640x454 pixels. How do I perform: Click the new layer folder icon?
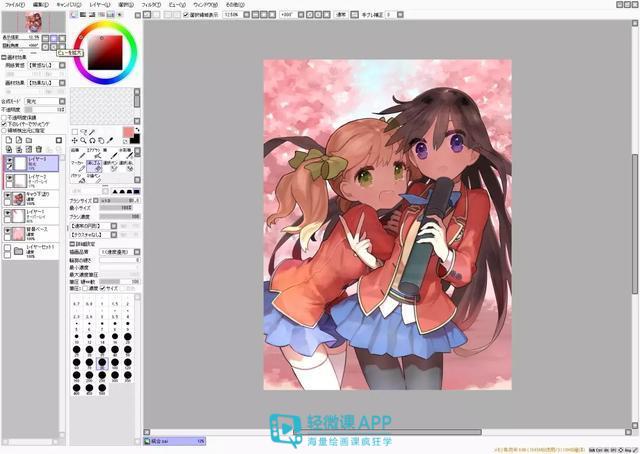point(29,140)
